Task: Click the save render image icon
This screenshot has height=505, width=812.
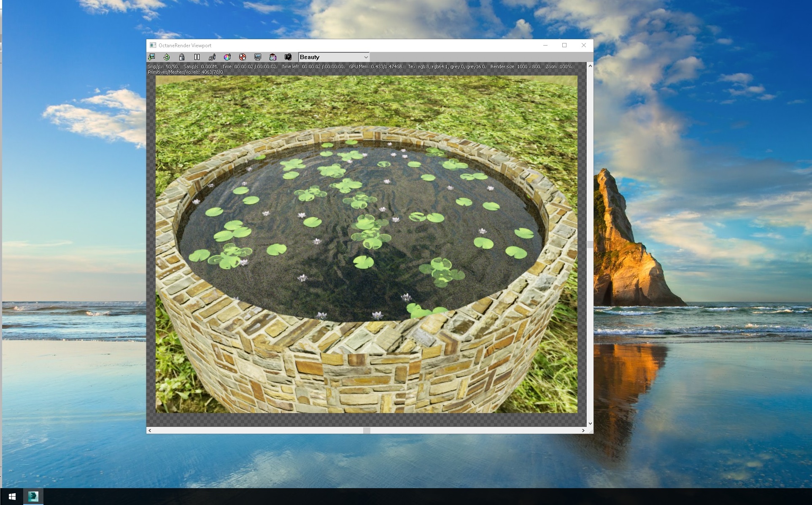Action: coord(152,57)
